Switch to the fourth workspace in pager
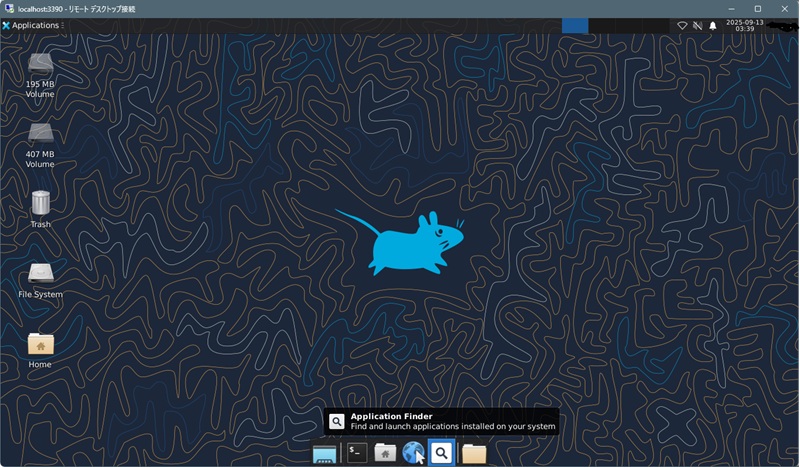The width and height of the screenshot is (800, 467). (x=656, y=26)
